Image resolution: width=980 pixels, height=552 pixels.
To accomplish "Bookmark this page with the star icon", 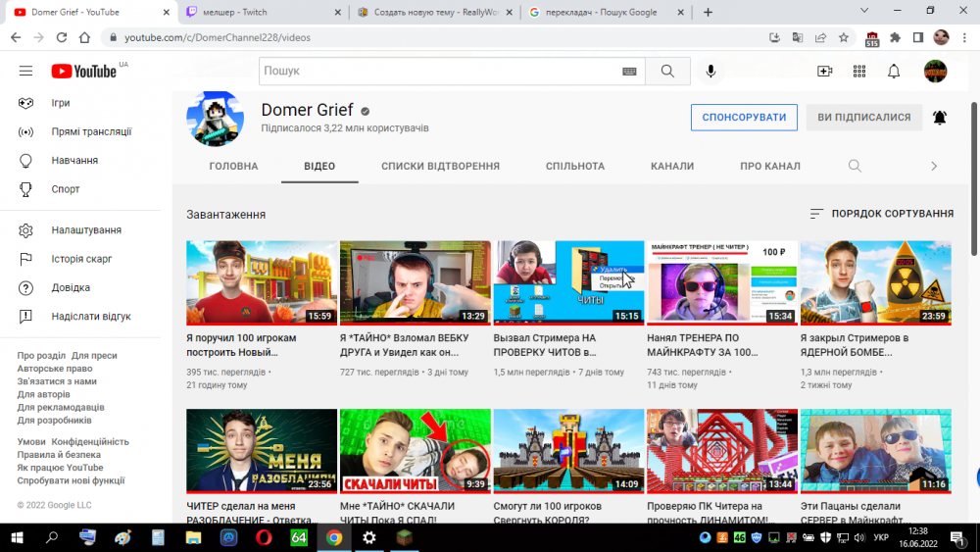I will click(844, 37).
